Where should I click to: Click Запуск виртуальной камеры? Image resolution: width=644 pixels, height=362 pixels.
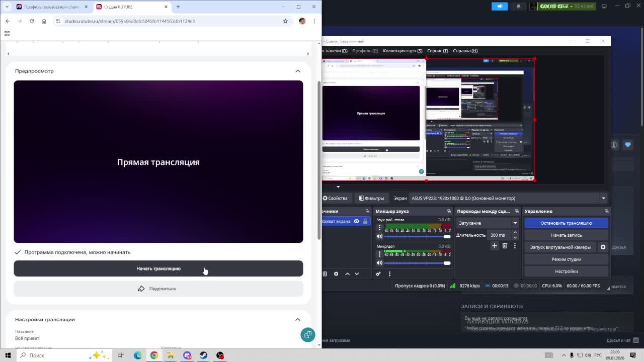560,247
